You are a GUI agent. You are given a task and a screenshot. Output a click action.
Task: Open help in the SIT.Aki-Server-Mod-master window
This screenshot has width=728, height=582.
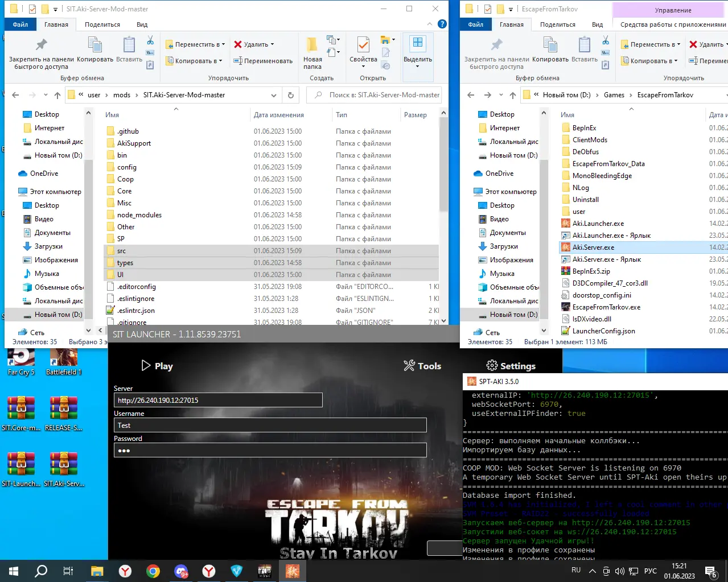click(442, 24)
